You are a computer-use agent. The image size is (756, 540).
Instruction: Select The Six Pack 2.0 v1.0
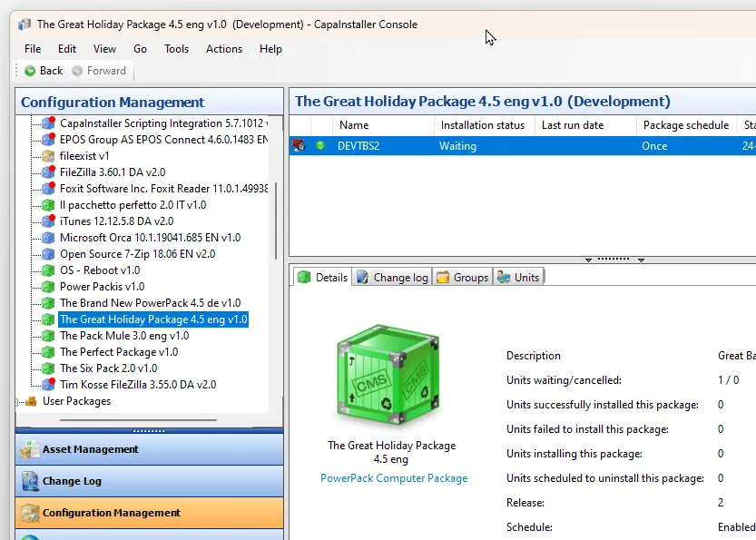[109, 368]
